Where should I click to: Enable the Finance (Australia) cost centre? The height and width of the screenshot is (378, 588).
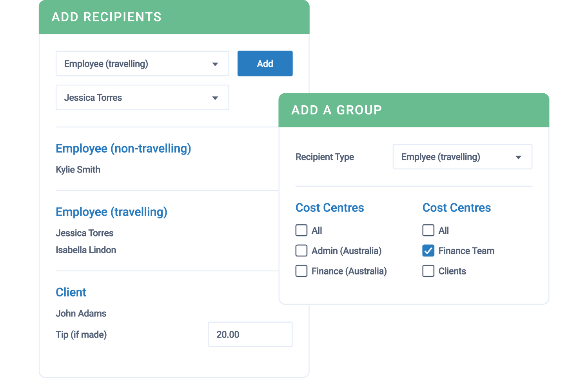301,271
